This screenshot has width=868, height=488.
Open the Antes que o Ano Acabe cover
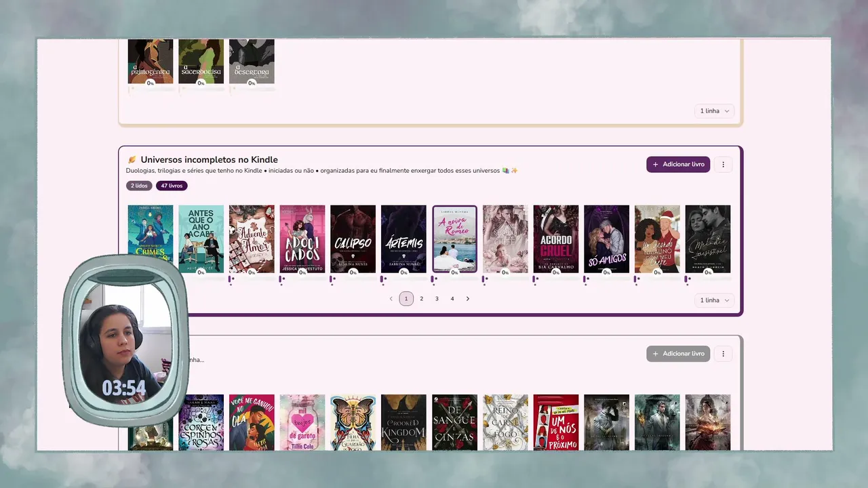(201, 239)
